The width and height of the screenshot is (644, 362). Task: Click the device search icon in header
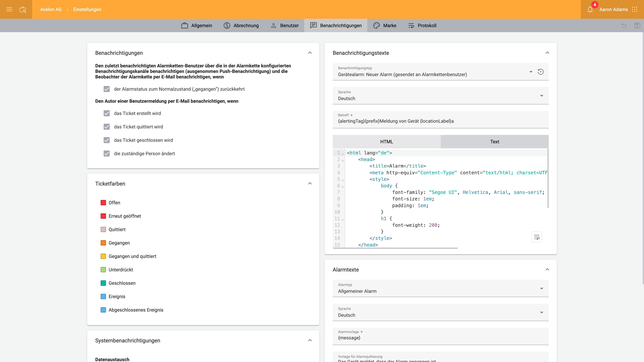(23, 10)
